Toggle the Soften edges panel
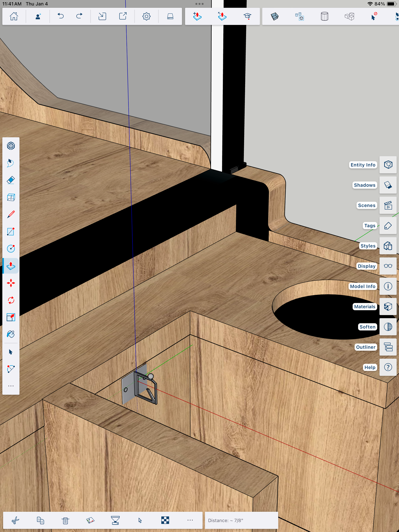 tap(388, 327)
